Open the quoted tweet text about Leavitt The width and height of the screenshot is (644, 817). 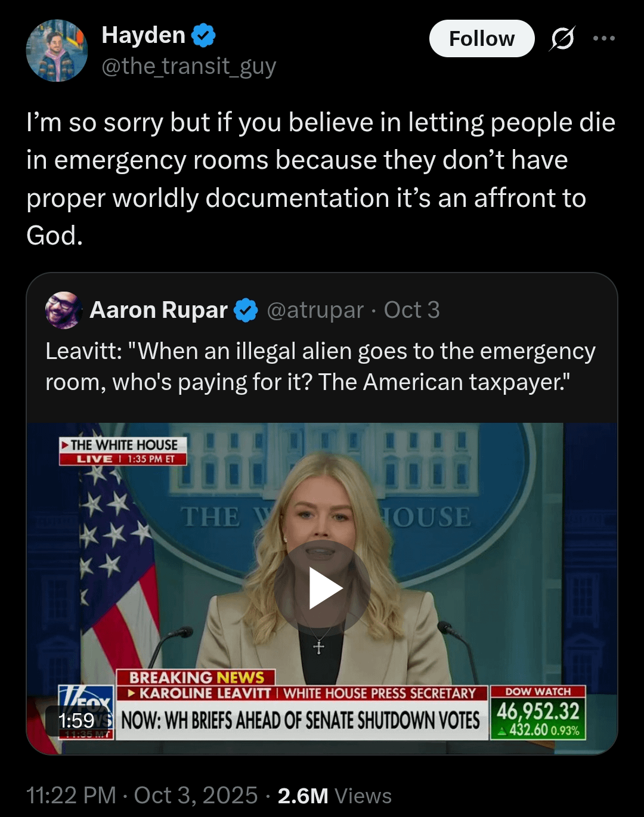click(321, 367)
